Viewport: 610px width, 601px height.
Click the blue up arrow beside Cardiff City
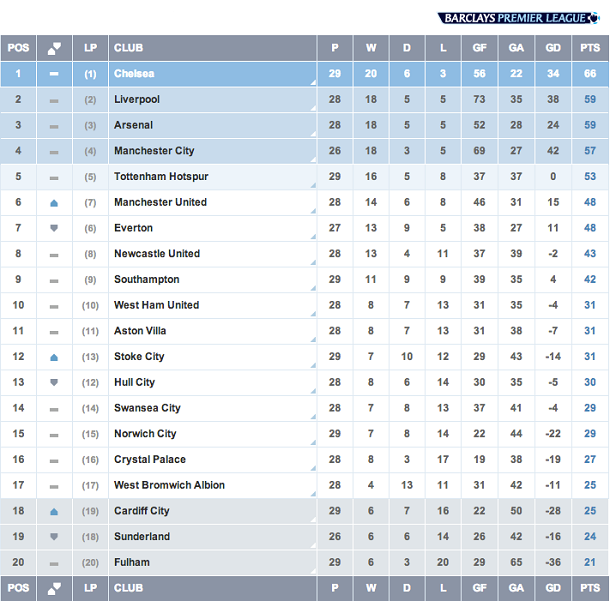click(54, 511)
